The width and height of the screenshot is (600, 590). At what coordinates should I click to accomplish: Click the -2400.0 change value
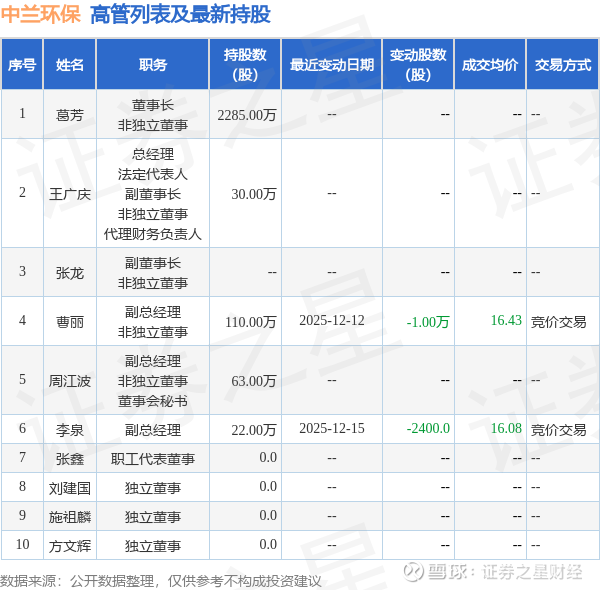(428, 429)
